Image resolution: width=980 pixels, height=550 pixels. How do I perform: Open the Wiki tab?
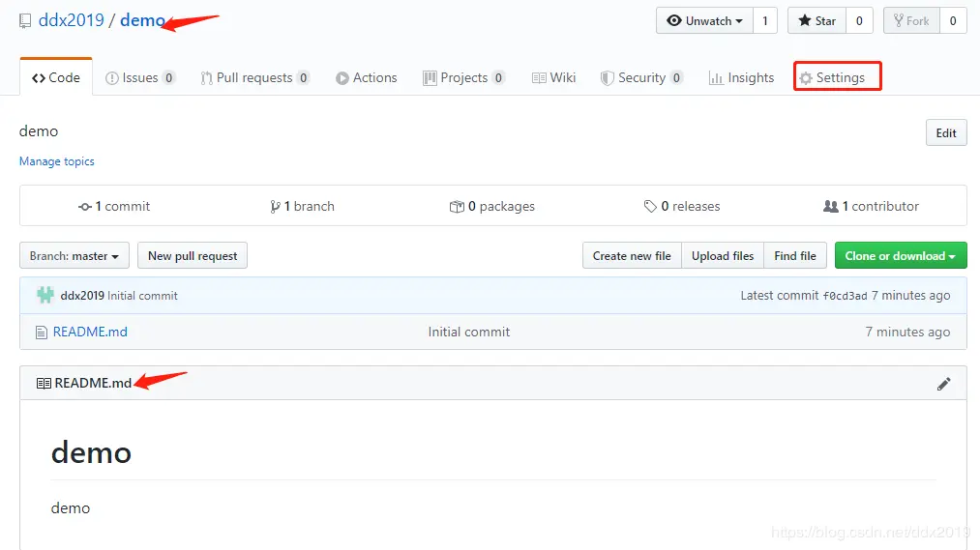coord(553,77)
